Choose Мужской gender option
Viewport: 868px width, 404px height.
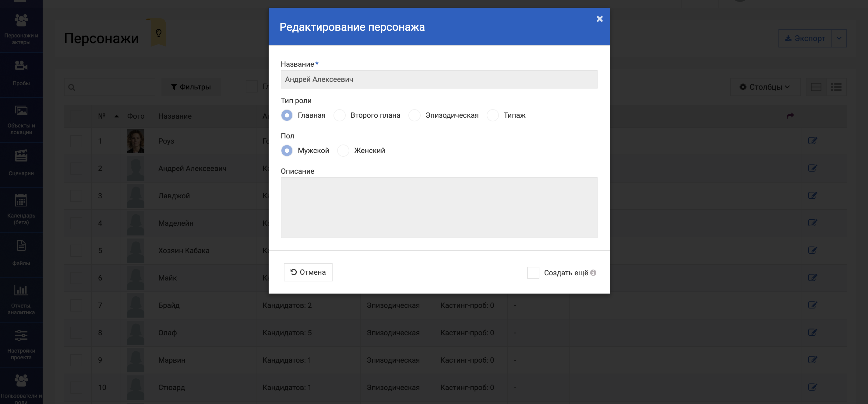point(287,151)
